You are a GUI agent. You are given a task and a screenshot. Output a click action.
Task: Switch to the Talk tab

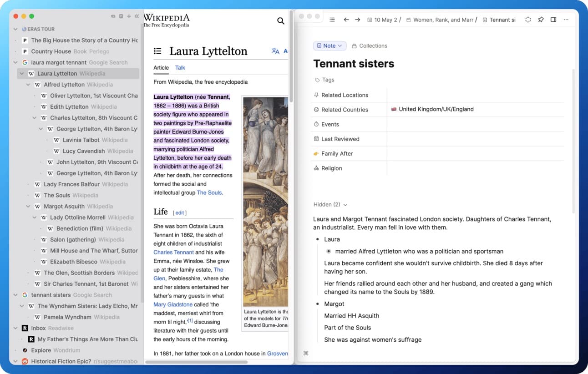[180, 68]
